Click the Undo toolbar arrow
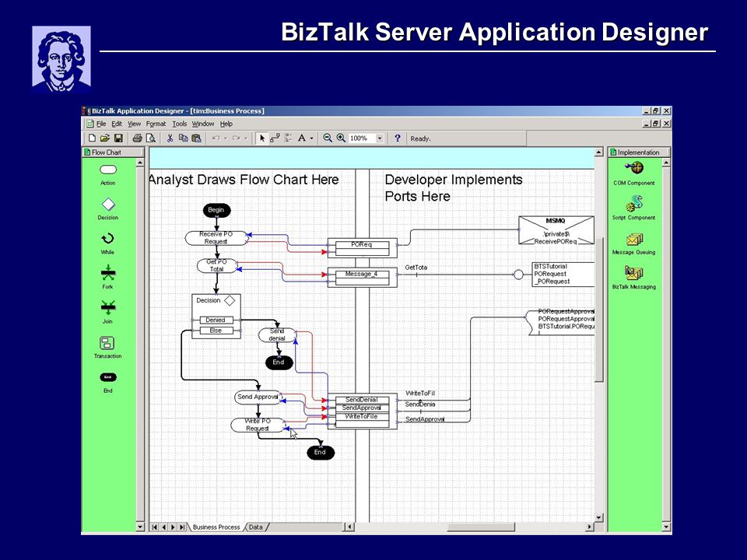Viewport: 747px width, 560px height. (x=216, y=138)
